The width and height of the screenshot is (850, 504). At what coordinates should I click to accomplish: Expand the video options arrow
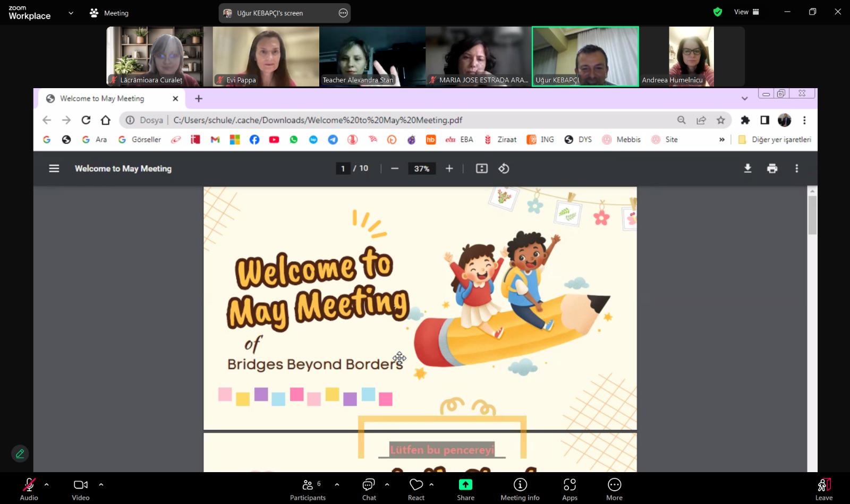[101, 484]
